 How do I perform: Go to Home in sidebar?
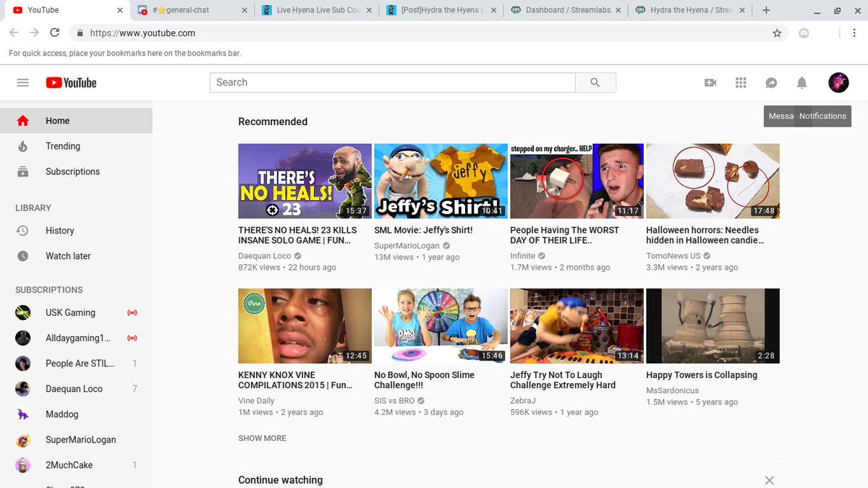76,121
